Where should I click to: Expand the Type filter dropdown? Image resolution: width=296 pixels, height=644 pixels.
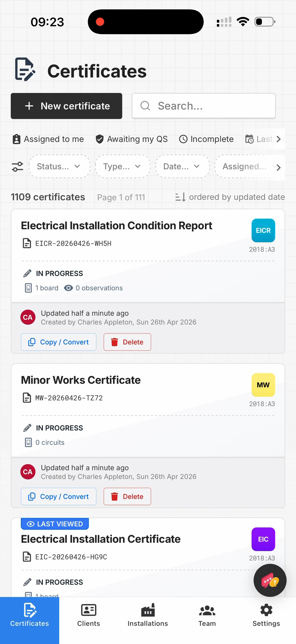[122, 166]
